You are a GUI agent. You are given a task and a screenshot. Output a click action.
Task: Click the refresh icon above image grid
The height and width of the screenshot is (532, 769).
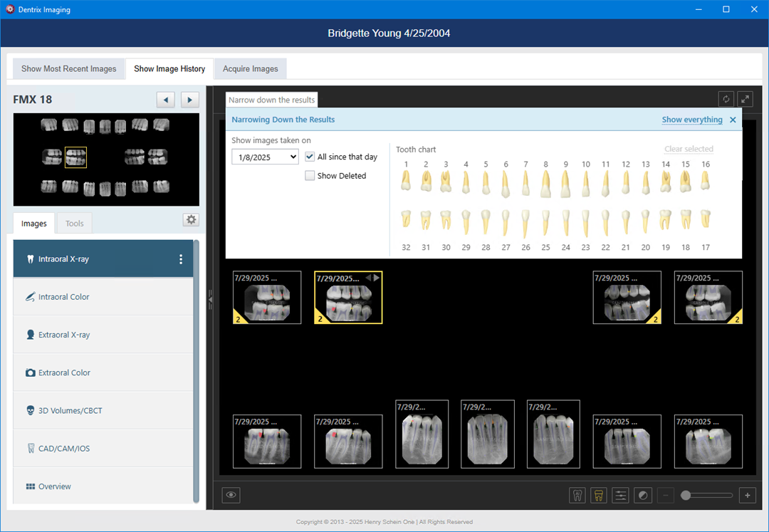(x=726, y=99)
